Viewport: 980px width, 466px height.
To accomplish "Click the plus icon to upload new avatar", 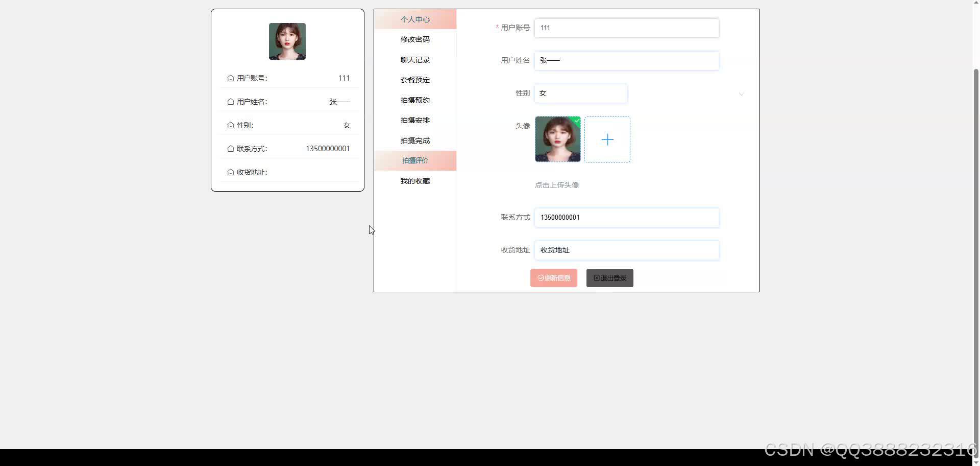I will click(607, 139).
